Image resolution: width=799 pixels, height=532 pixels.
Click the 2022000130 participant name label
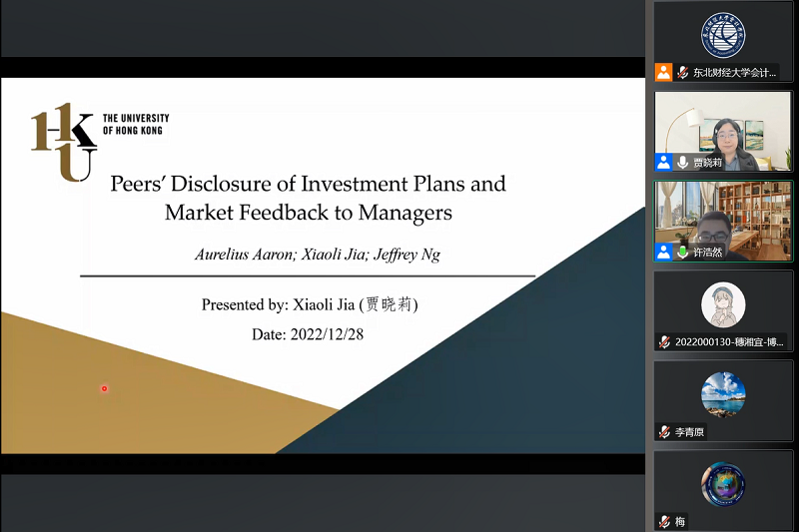(729, 341)
